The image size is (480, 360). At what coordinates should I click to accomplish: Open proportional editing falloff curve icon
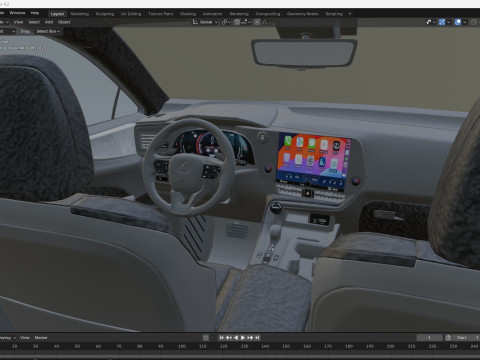266,22
